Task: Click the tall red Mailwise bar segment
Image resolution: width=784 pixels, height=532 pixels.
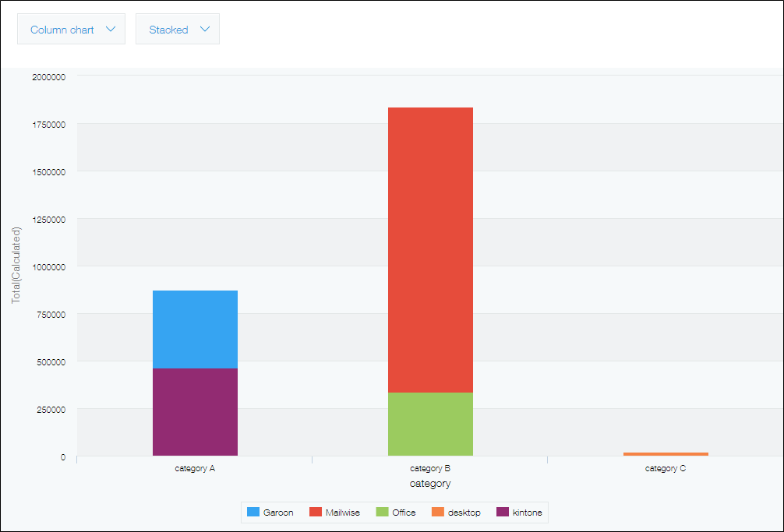Action: pos(430,249)
